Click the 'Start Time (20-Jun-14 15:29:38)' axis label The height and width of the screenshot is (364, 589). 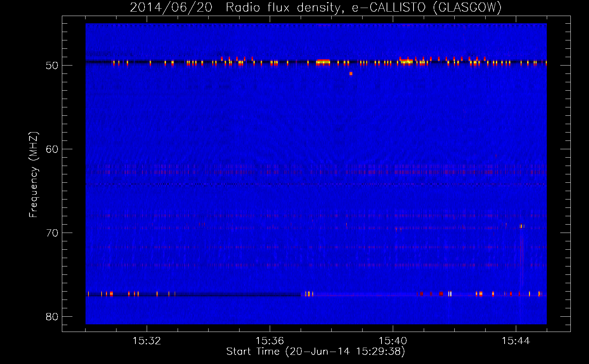316,352
